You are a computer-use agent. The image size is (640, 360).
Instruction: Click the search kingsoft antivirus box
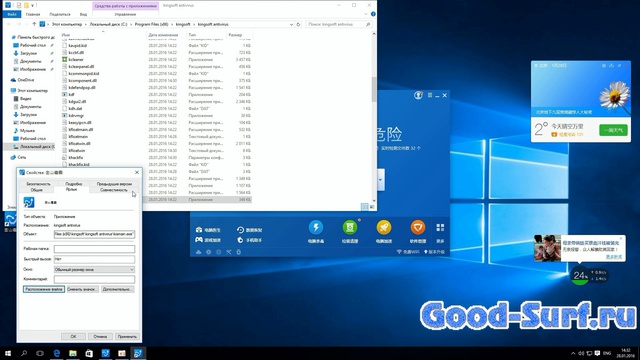tap(339, 24)
